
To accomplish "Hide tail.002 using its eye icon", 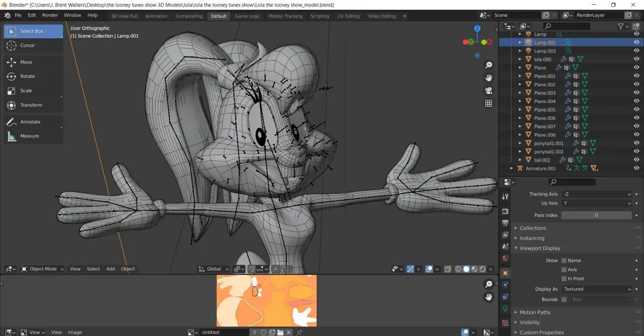I will point(636,160).
